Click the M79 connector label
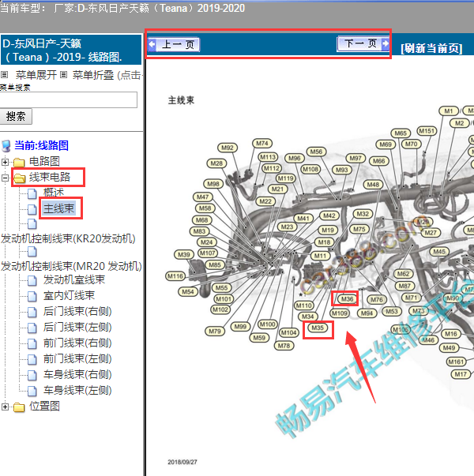474x476 pixels. [215, 332]
